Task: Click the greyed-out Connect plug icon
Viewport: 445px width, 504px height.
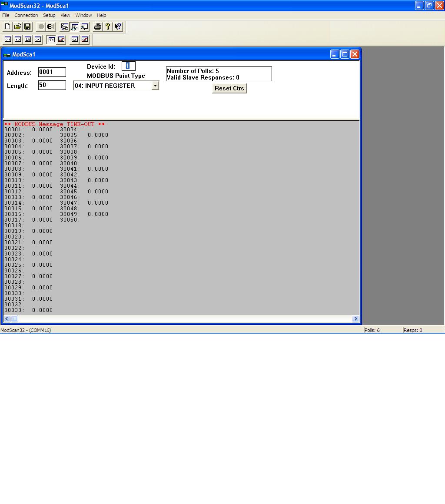Action: [41, 27]
